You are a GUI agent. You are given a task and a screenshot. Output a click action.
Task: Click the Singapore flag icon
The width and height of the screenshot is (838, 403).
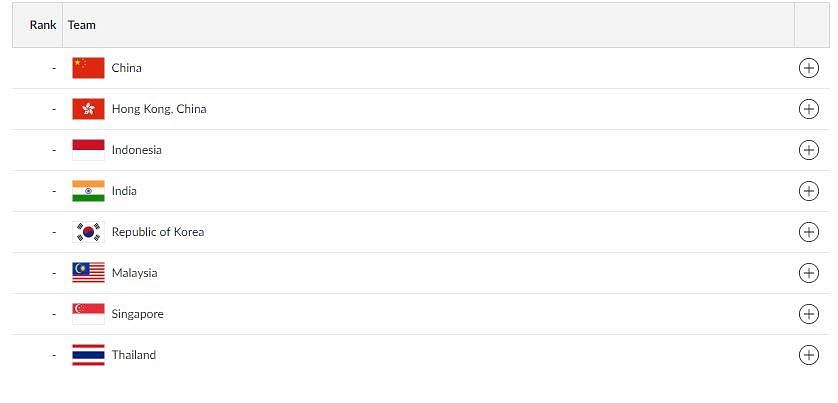pyautogui.click(x=89, y=314)
